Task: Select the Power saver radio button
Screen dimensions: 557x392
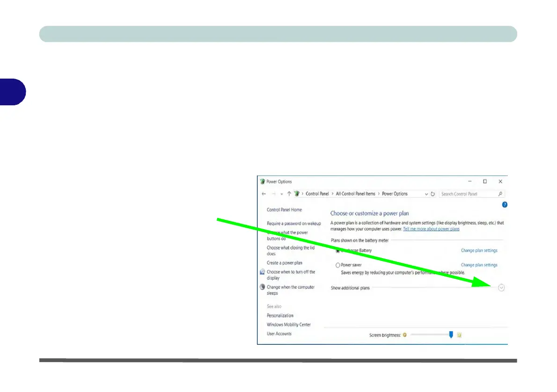Action: [337, 265]
